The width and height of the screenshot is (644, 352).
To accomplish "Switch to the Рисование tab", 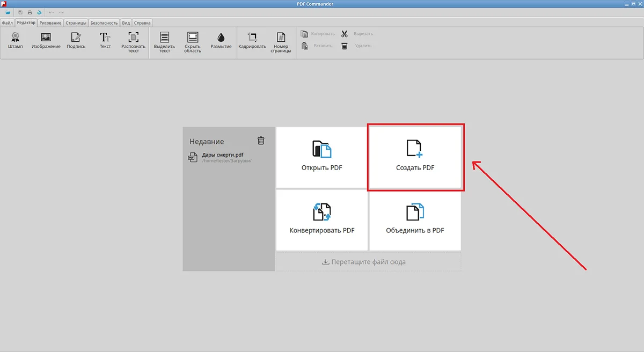I will pos(50,23).
